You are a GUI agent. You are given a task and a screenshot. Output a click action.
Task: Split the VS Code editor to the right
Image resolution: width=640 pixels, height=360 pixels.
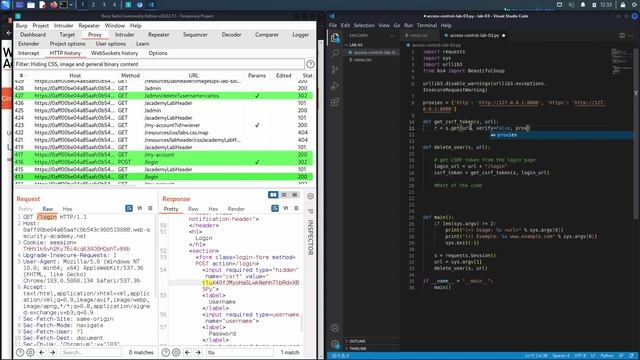point(622,36)
